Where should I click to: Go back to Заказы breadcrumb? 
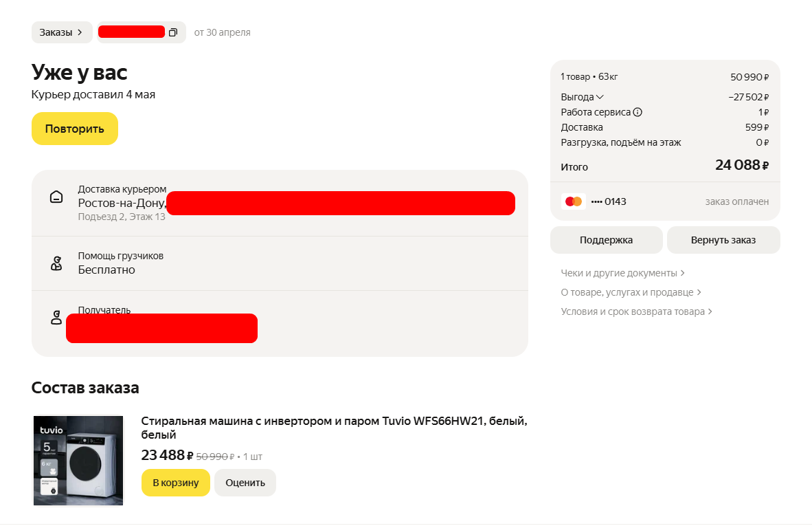click(61, 32)
